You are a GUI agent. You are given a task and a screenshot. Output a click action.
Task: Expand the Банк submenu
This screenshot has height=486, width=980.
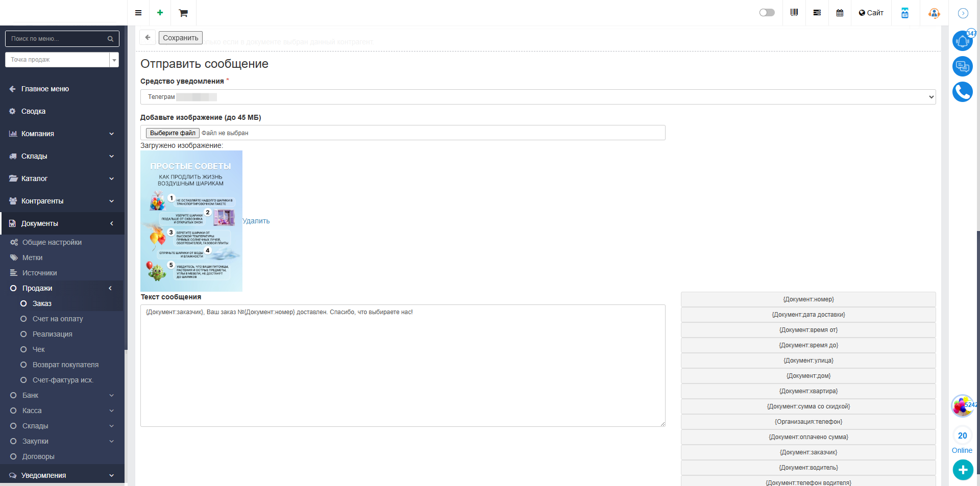tap(61, 395)
